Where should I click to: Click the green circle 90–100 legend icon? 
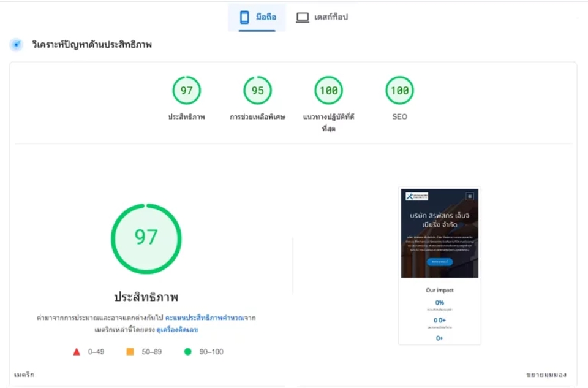click(x=188, y=352)
